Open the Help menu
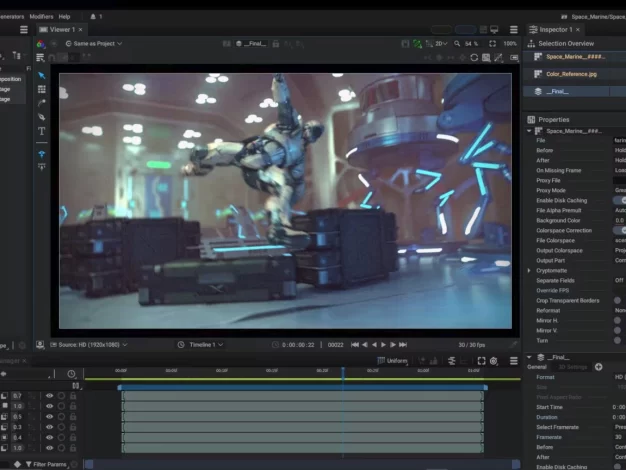Image resolution: width=626 pixels, height=470 pixels. [64, 17]
